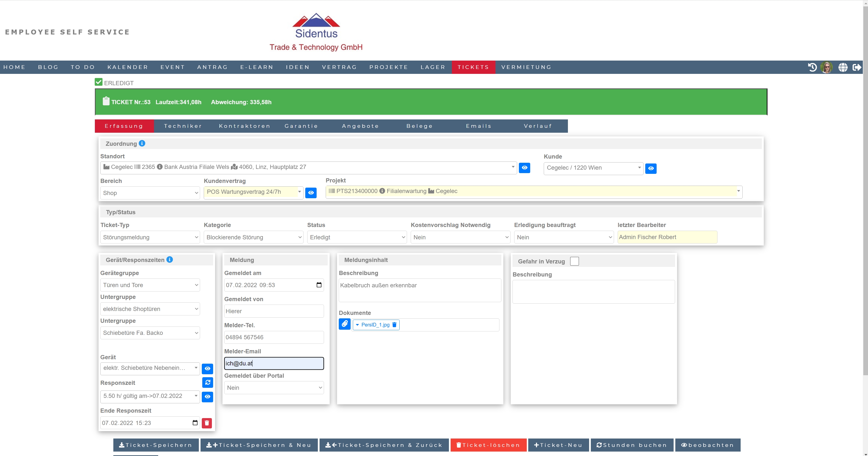Delete PersID_1.jpg with trash icon

394,325
